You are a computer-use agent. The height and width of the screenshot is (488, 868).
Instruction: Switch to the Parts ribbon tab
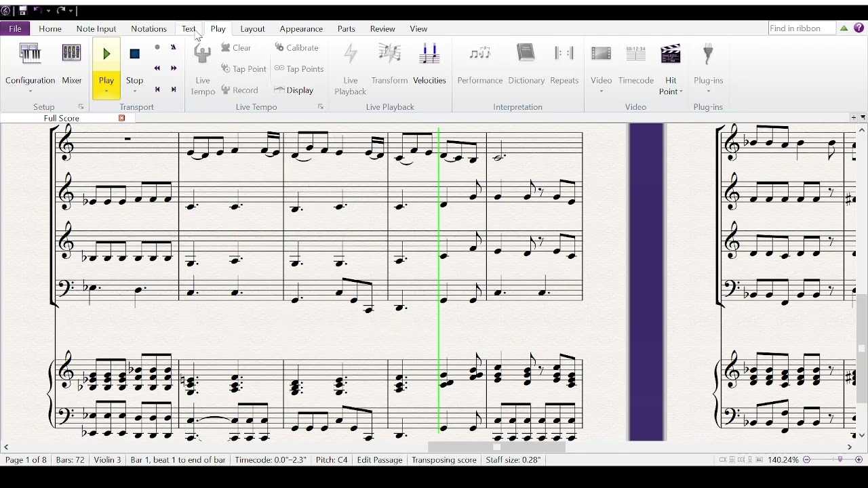(347, 28)
